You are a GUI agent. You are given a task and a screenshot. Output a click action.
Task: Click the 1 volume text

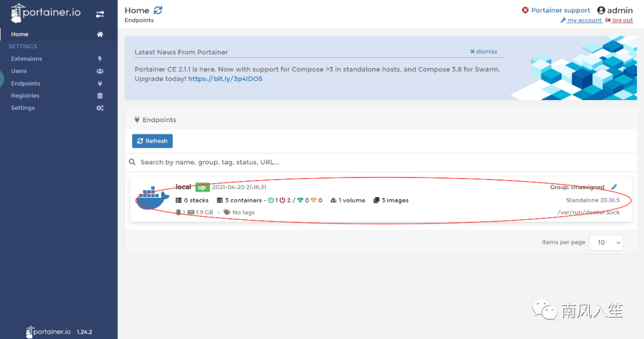click(352, 200)
